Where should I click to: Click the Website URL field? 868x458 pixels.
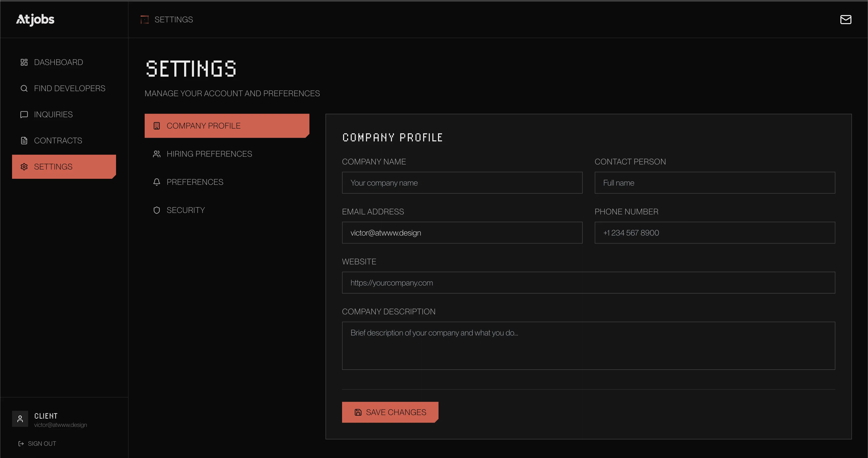(588, 282)
